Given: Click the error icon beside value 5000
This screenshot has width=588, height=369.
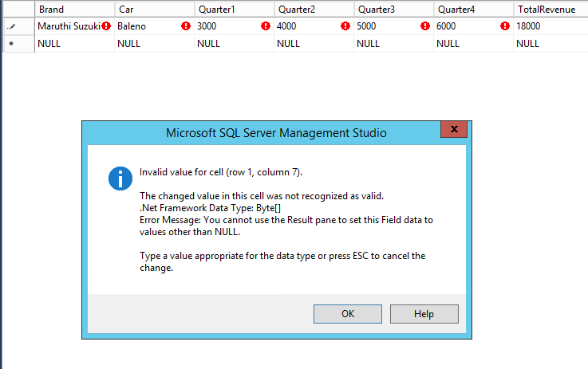Looking at the screenshot, I should click(x=425, y=26).
